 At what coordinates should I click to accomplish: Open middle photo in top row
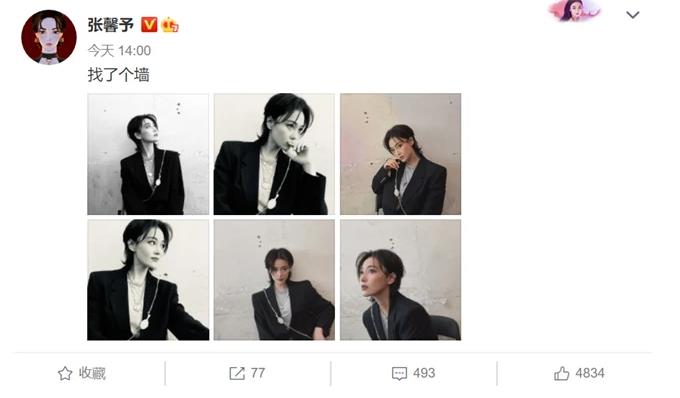pyautogui.click(x=274, y=154)
